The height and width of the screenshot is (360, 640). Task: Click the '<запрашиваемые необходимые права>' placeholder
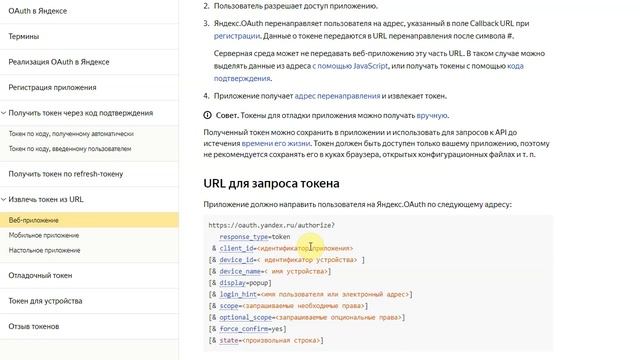tap(303, 306)
